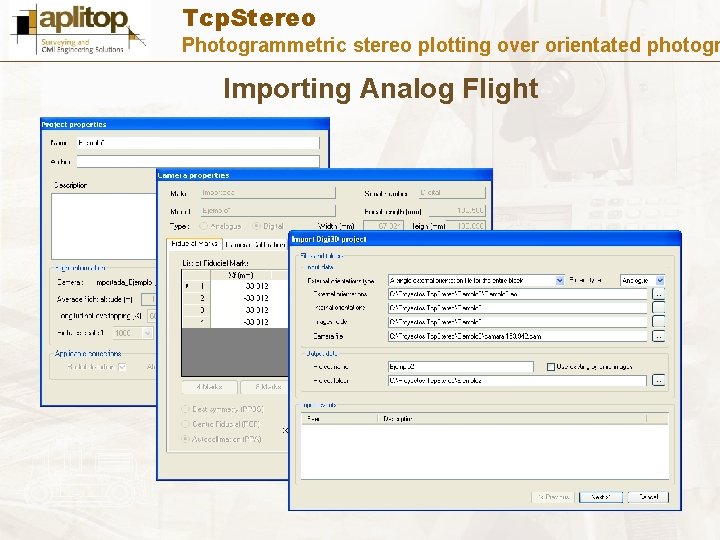Click the Name field in Project properties
The image size is (720, 540).
pos(197,143)
